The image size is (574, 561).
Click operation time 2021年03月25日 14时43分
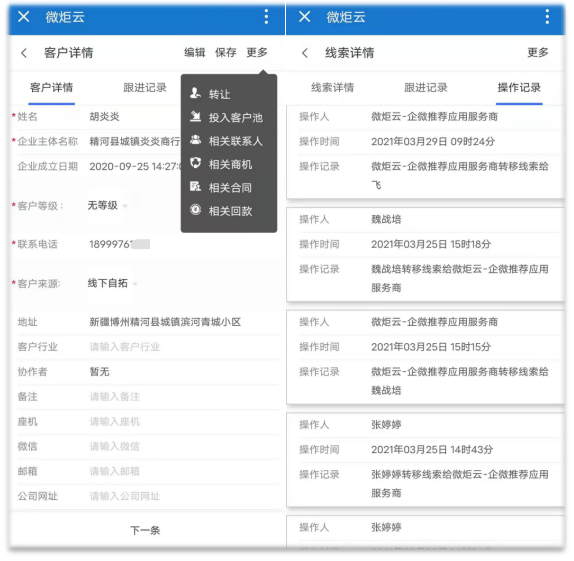point(432,450)
